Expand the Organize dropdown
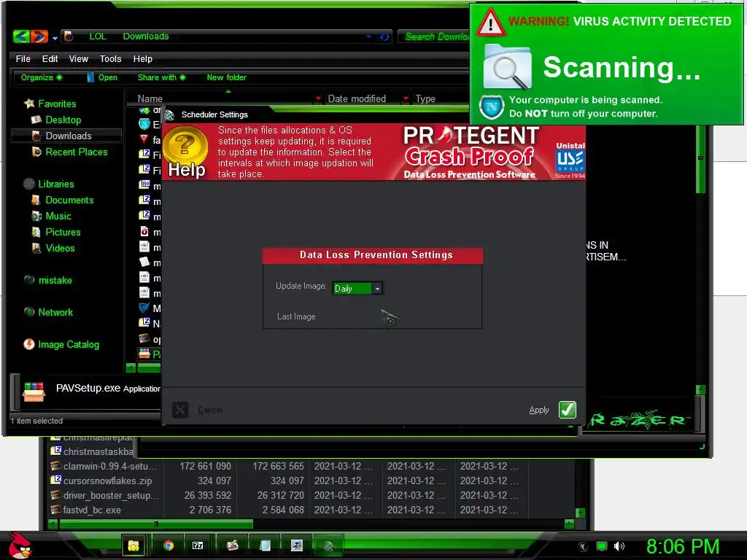Image resolution: width=747 pixels, height=560 pixels. click(42, 77)
